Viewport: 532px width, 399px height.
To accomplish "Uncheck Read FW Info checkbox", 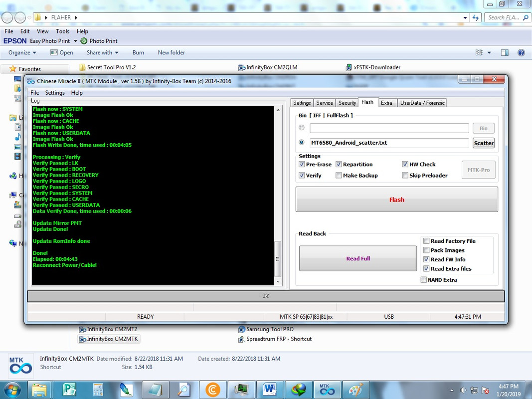I will (x=426, y=259).
